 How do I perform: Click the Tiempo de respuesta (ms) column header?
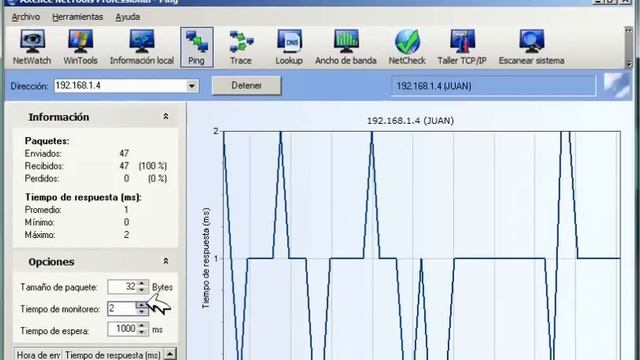point(113,355)
